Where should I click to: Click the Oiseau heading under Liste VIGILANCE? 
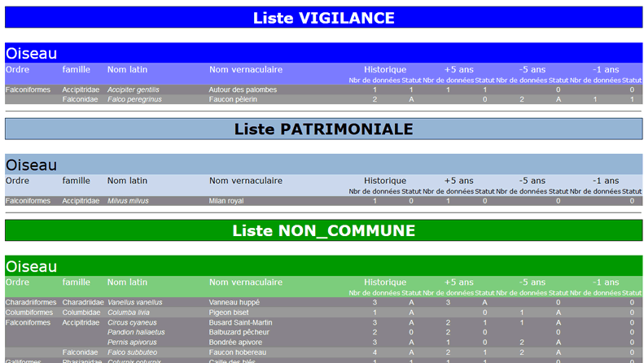[x=31, y=54]
